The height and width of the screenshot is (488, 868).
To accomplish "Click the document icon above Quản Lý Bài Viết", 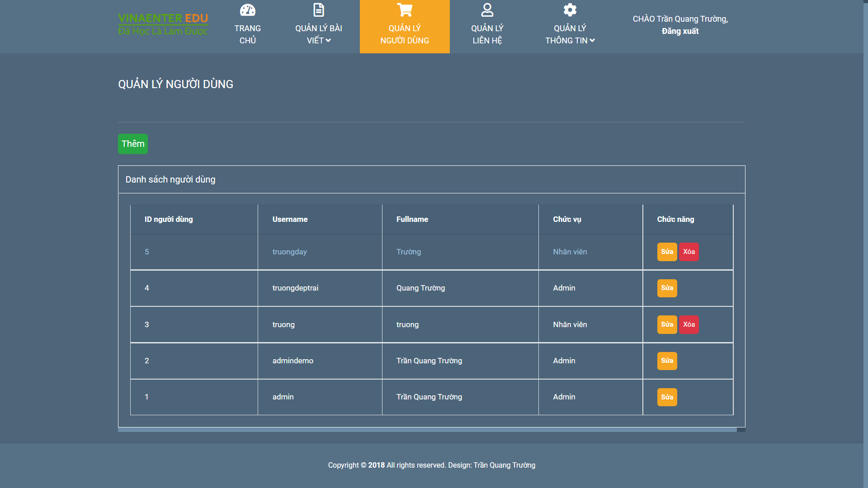I will pos(319,10).
